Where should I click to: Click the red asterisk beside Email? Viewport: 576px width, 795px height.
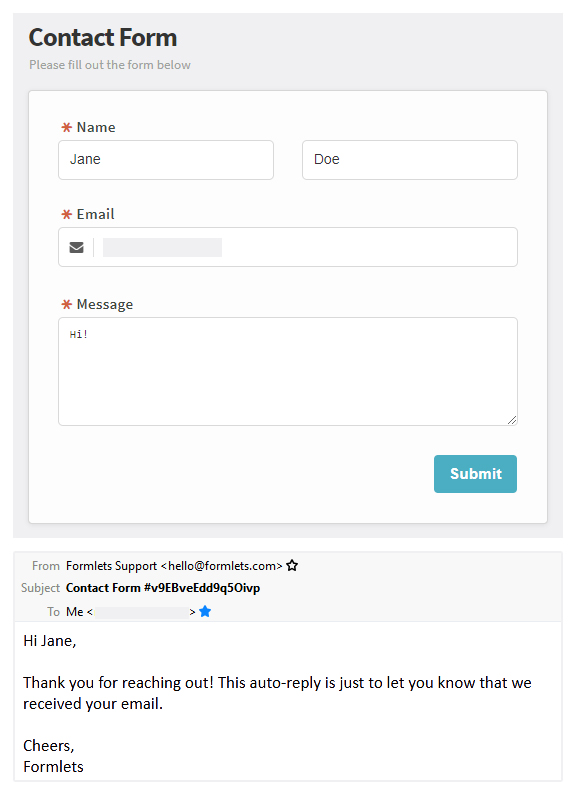coord(66,214)
